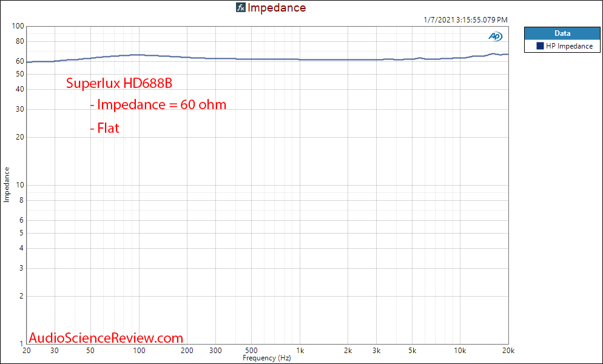Click the "40" impedance tick label

tap(20, 89)
